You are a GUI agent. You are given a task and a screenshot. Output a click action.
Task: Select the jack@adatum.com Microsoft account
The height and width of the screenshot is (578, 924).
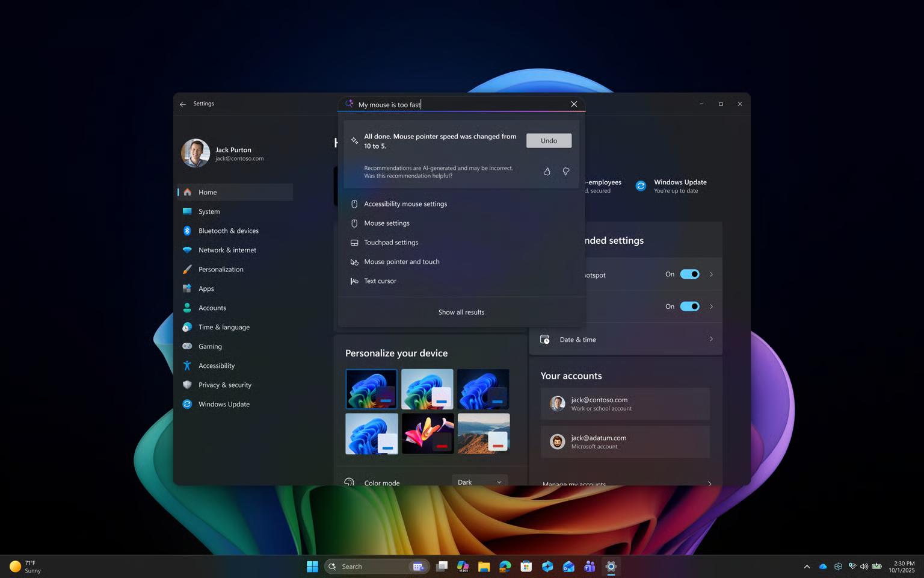click(x=625, y=442)
